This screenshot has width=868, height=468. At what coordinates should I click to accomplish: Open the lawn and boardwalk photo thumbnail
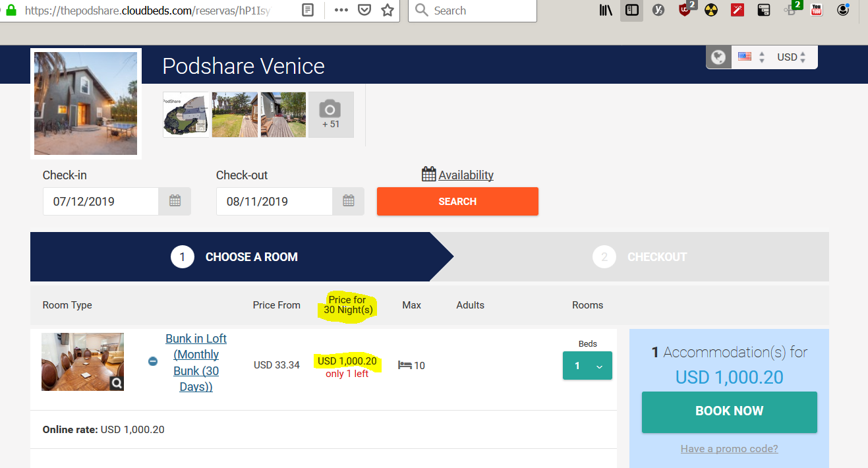(x=235, y=115)
